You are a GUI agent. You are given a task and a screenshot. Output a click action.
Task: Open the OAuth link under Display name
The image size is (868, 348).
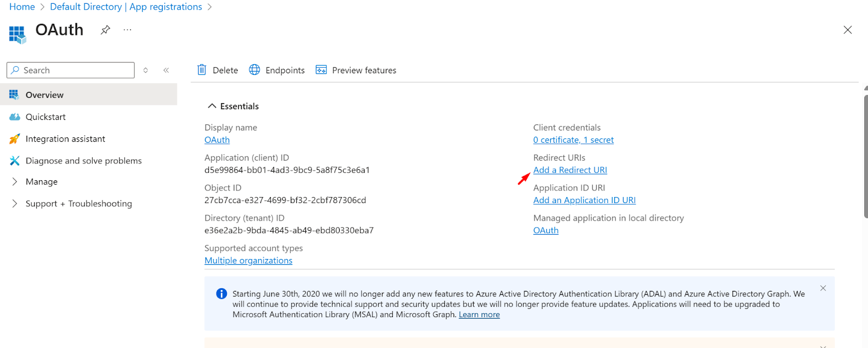(217, 140)
